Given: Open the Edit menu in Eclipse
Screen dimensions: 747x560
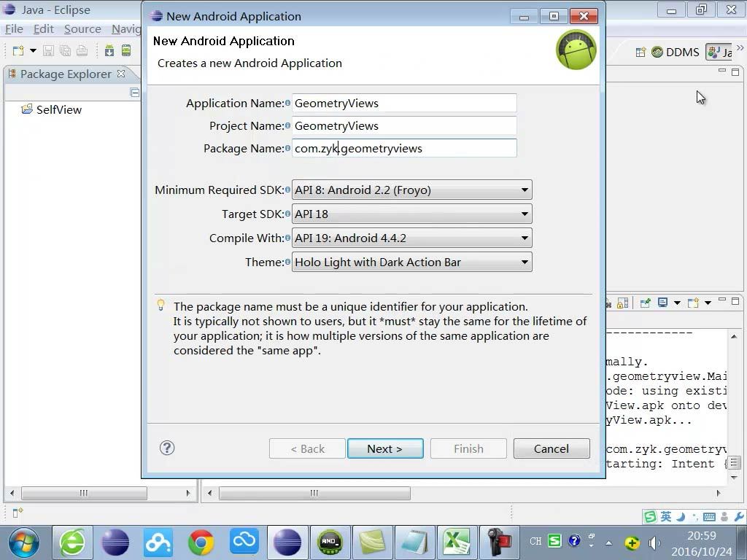Looking at the screenshot, I should [x=43, y=29].
